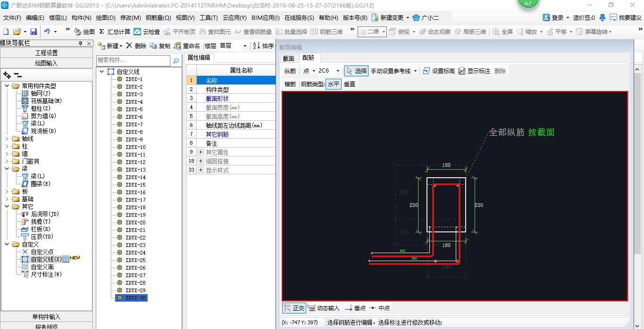
Task: Click 显示标注 show annotations
Action: (474, 71)
